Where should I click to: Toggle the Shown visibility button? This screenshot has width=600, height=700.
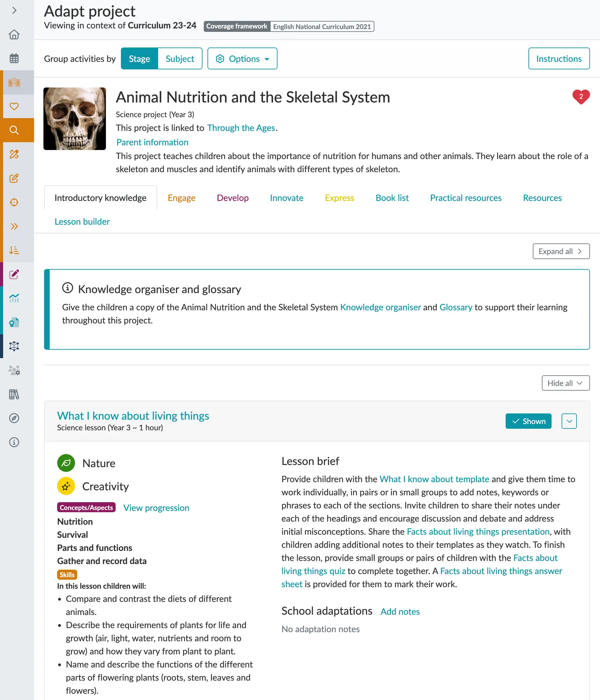[x=528, y=421]
